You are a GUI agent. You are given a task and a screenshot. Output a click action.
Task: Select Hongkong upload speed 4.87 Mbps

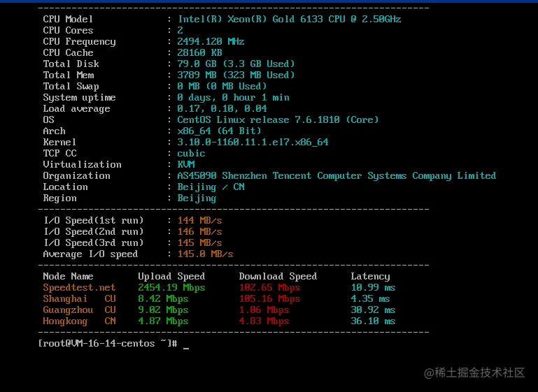click(x=163, y=321)
